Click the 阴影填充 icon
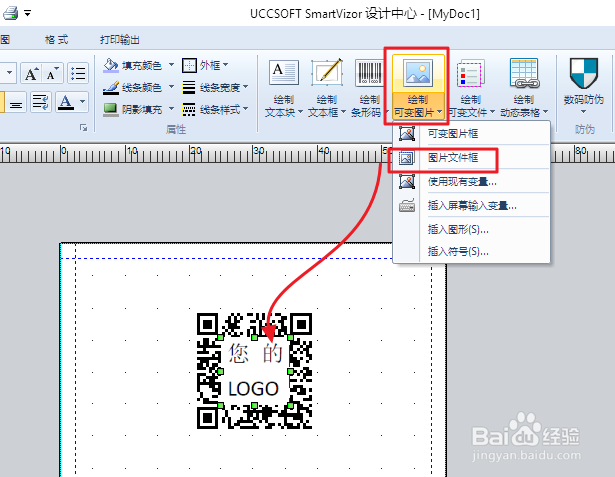 (x=111, y=109)
